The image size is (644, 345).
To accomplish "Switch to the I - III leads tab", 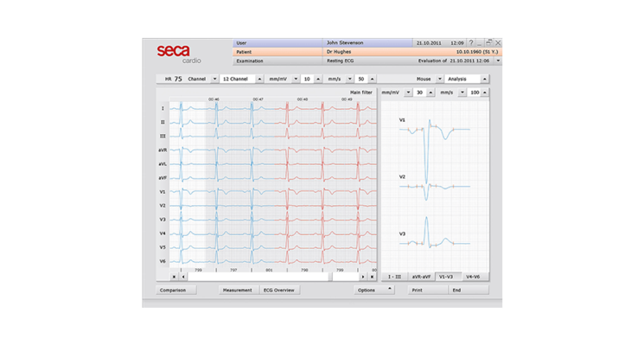I will 395,277.
